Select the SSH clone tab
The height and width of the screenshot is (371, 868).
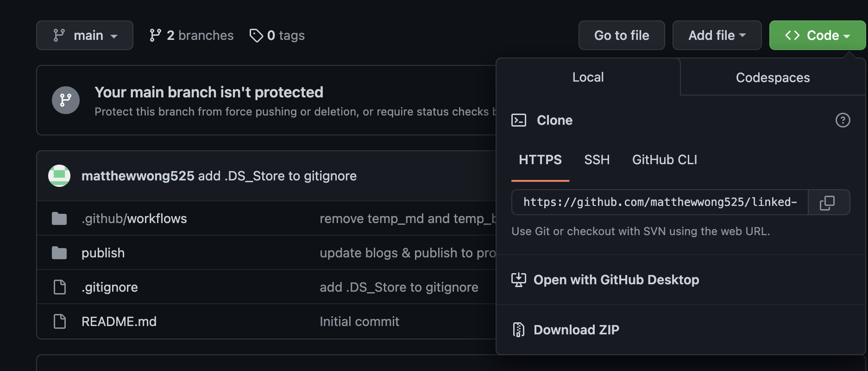(x=597, y=160)
